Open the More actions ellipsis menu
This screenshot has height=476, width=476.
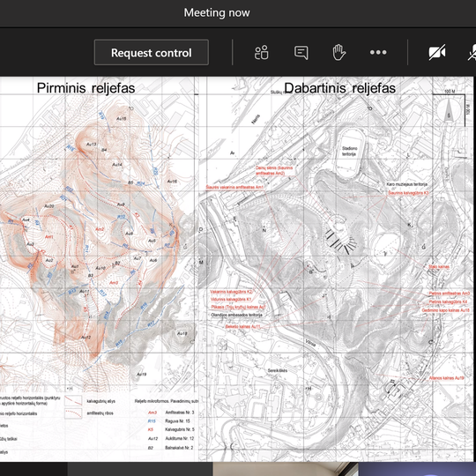coord(378,52)
